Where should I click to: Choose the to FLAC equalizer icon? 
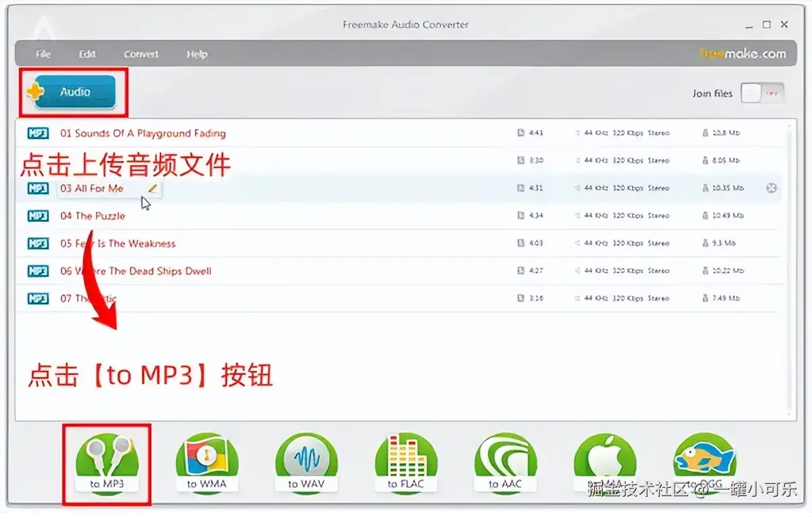pos(406,464)
